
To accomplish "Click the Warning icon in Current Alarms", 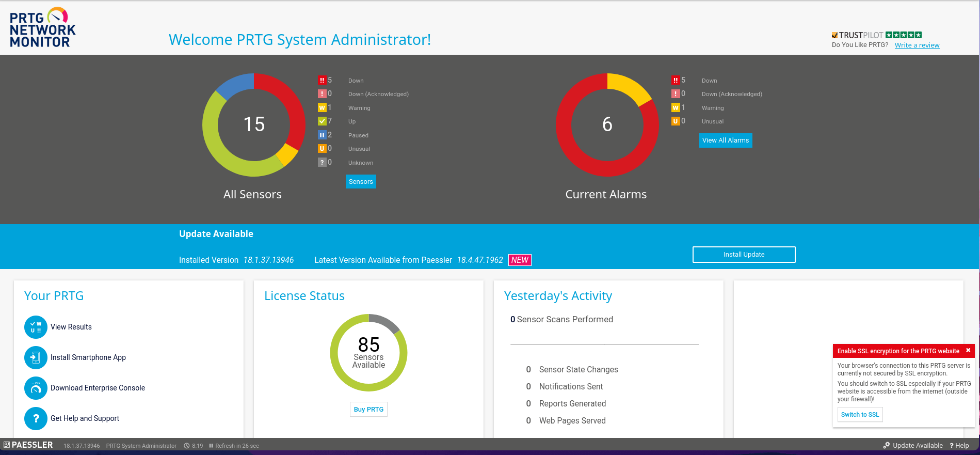I will [676, 107].
